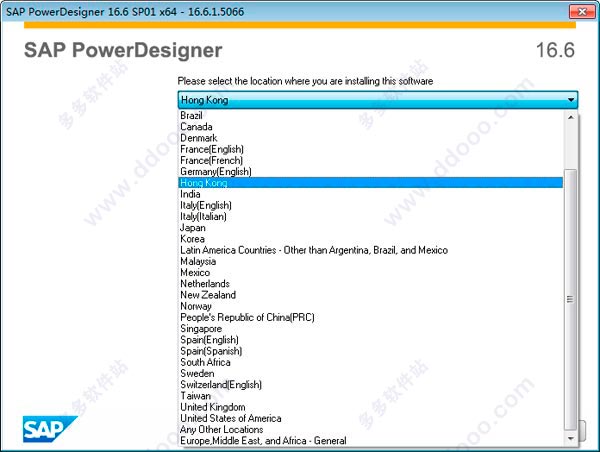Choose Korea in location list
The image size is (600, 452).
point(371,239)
